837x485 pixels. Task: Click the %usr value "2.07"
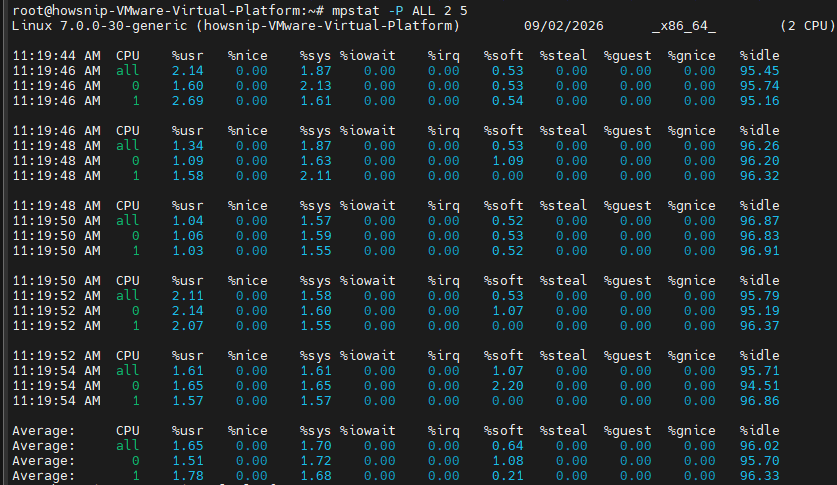click(188, 325)
